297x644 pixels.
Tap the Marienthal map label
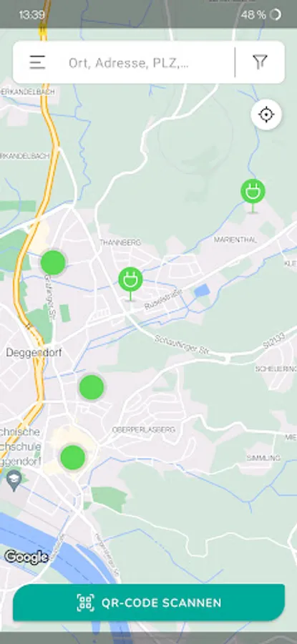tap(235, 240)
